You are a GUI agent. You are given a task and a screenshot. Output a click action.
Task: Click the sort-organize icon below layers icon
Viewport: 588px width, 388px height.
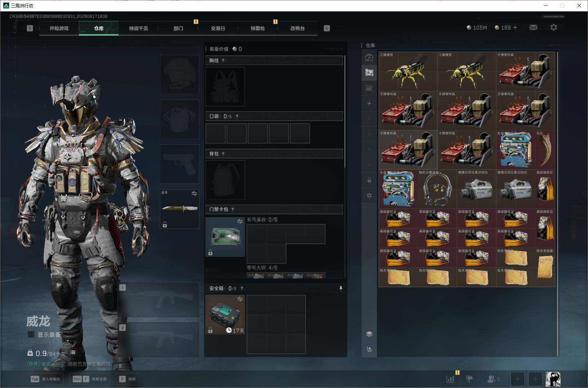click(x=369, y=349)
